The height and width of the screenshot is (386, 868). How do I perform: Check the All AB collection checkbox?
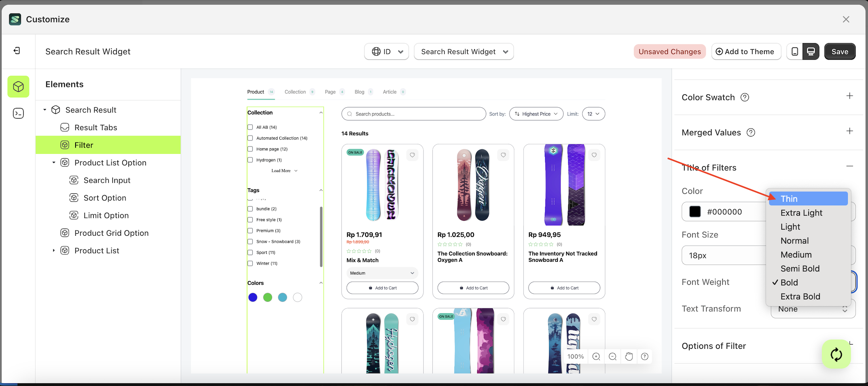[x=250, y=127]
